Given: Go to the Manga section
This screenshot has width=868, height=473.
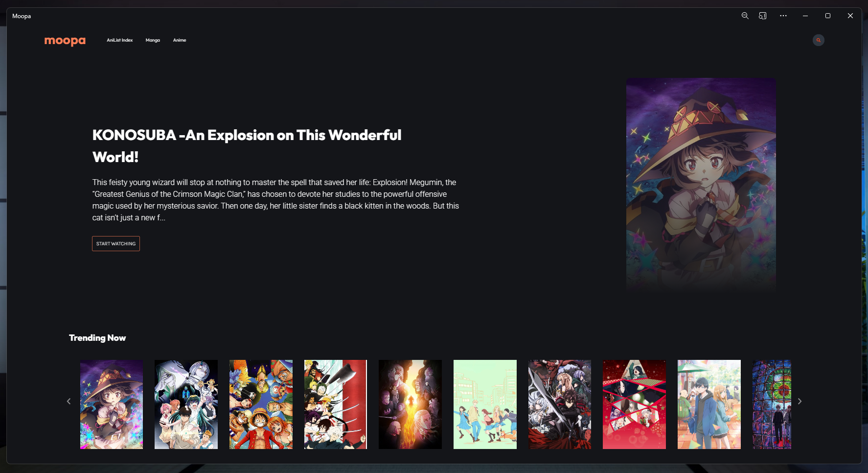Looking at the screenshot, I should point(153,40).
